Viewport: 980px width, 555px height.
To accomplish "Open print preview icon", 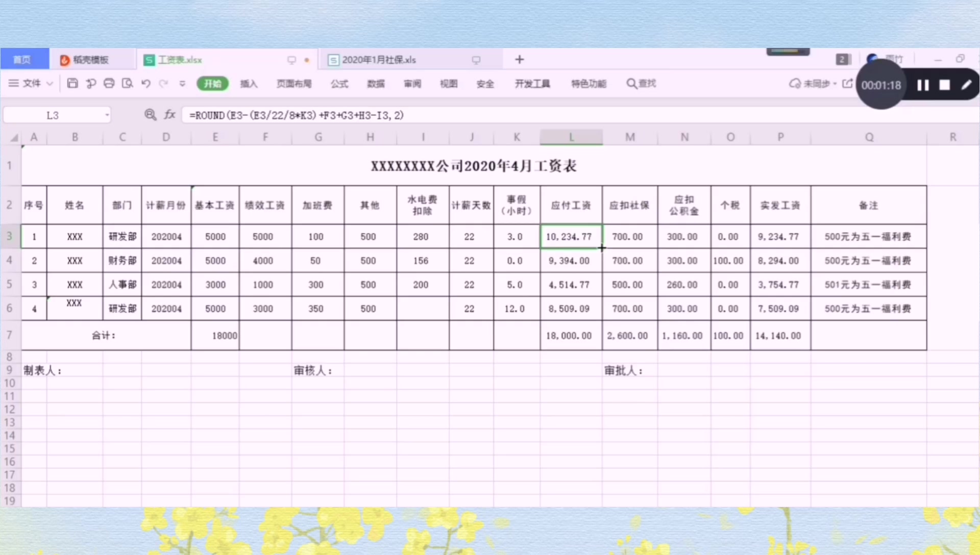I will point(127,83).
